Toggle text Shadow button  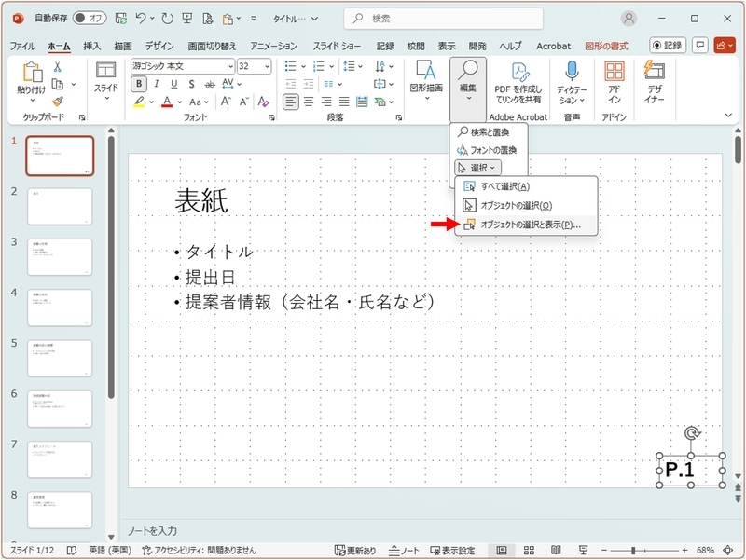click(x=191, y=84)
